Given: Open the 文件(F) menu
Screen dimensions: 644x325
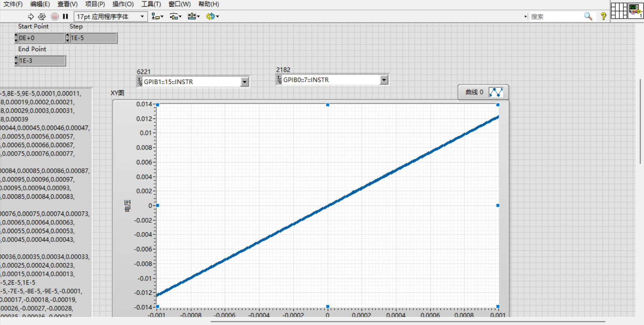Looking at the screenshot, I should (13, 4).
